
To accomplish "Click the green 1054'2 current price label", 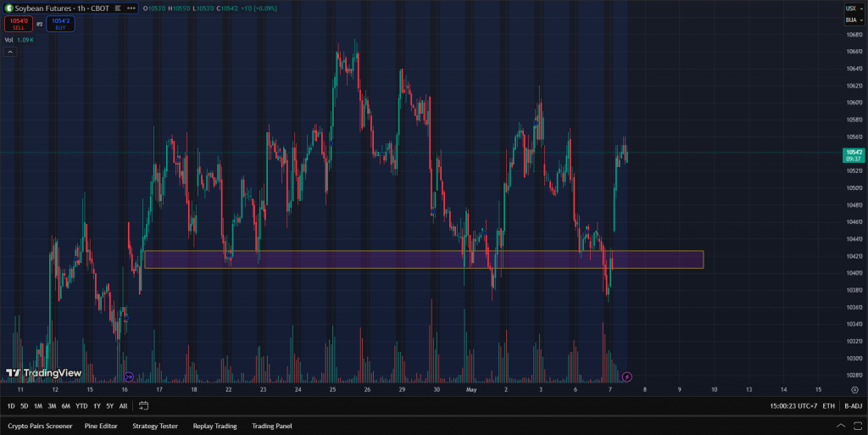I will (854, 155).
